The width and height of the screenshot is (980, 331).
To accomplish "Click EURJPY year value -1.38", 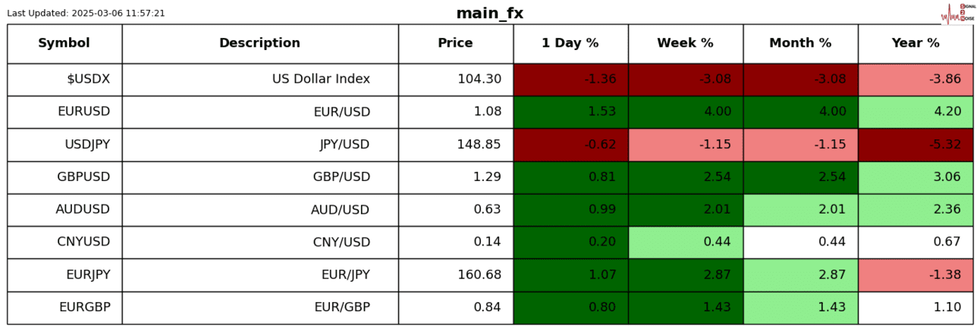I will [x=915, y=274].
